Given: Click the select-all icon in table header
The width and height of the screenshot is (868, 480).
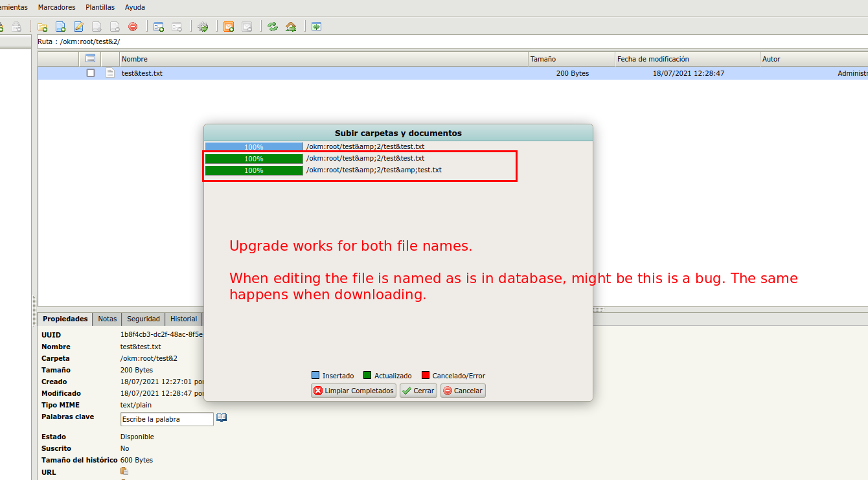Looking at the screenshot, I should point(91,59).
